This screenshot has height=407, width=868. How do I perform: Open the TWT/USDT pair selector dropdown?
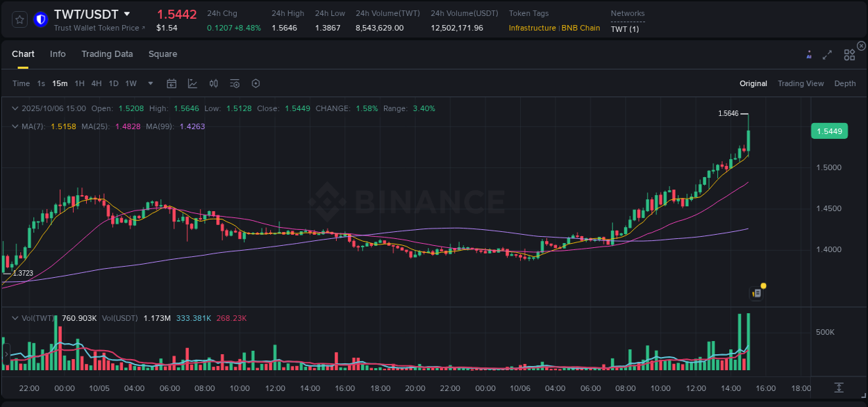point(126,13)
